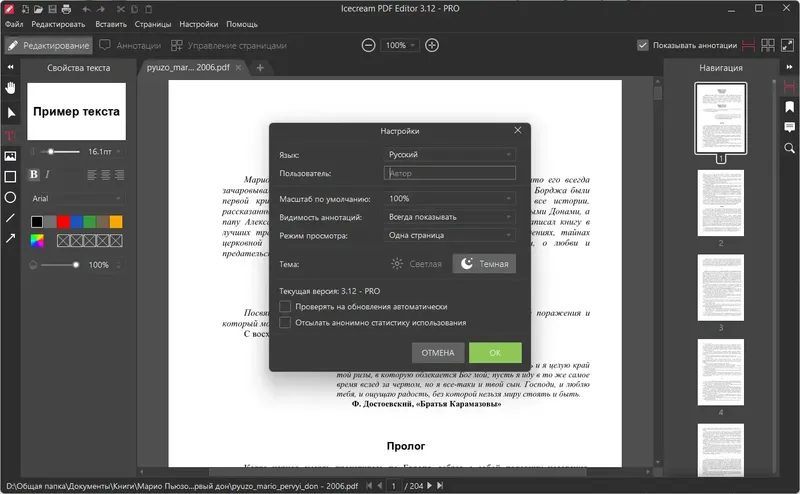
Task: Click the zoom out minus icon
Action: 368,45
